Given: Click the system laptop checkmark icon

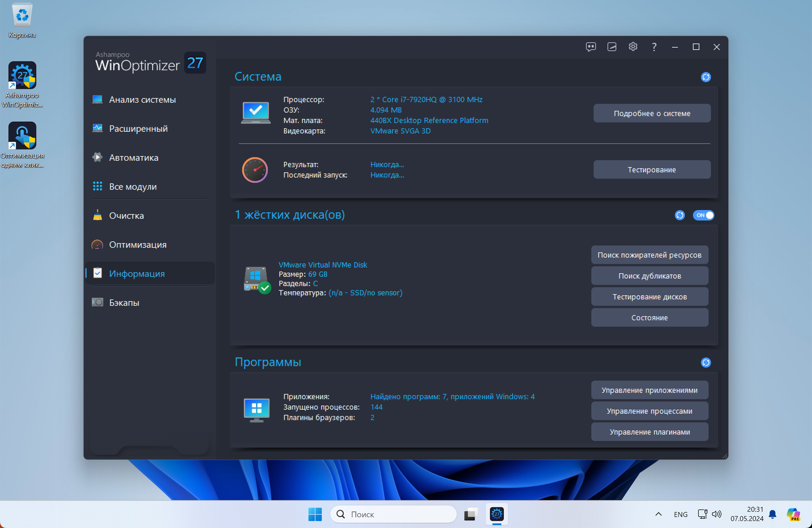Looking at the screenshot, I should 256,113.
